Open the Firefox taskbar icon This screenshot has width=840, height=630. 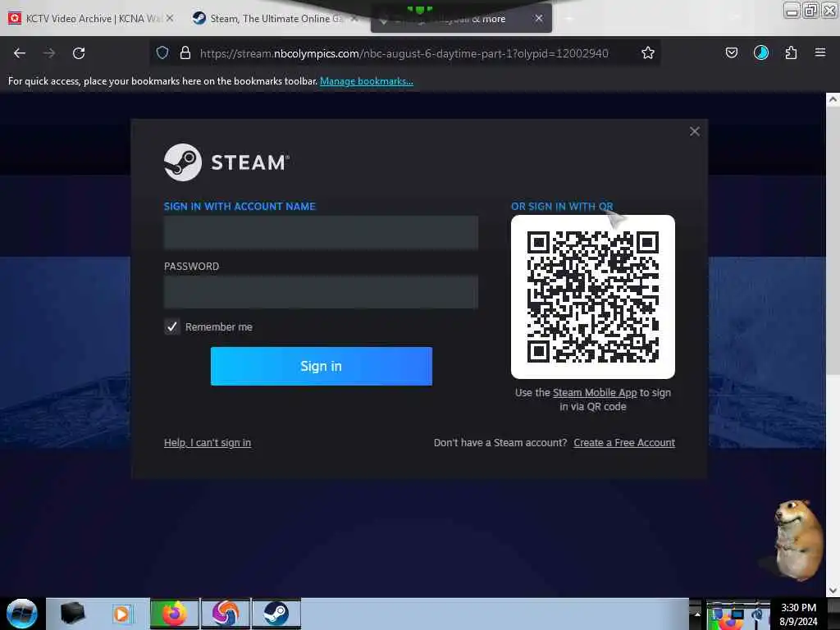(174, 614)
